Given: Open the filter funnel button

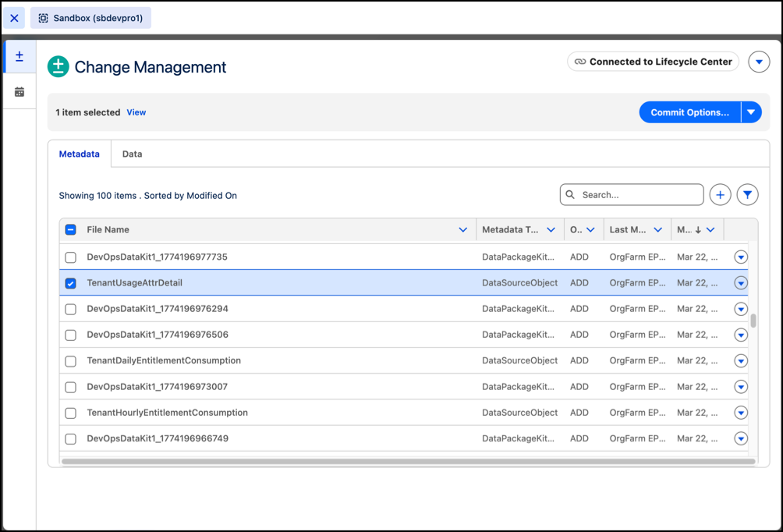Looking at the screenshot, I should click(748, 195).
